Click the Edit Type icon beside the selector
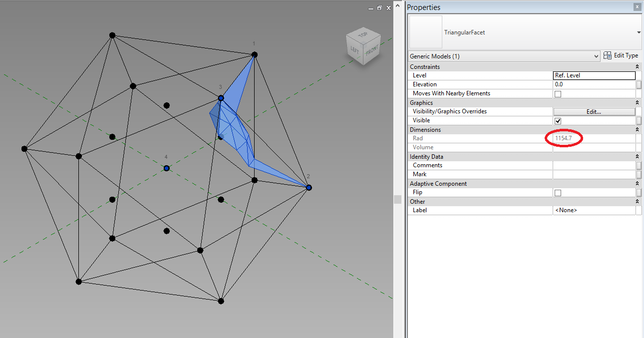644x338 pixels. 608,55
